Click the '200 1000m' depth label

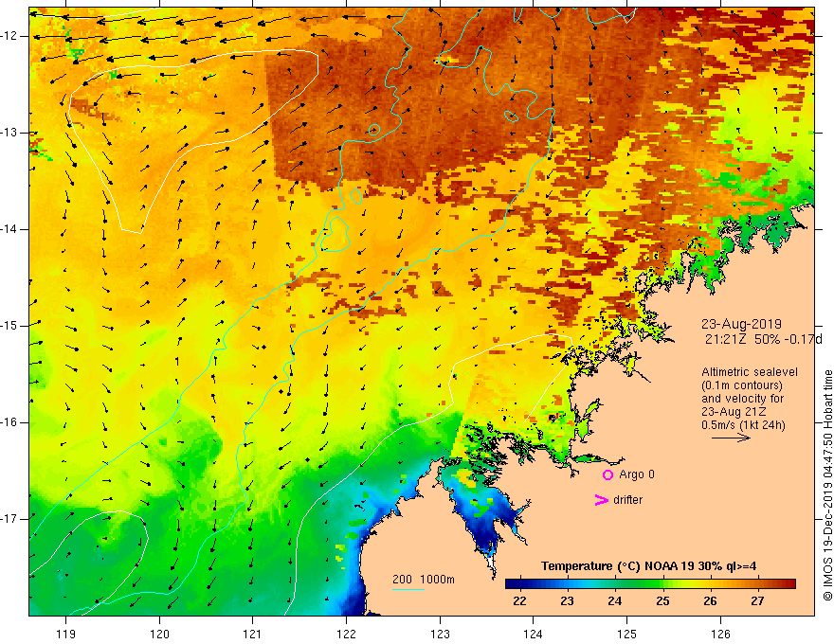pyautogui.click(x=424, y=580)
